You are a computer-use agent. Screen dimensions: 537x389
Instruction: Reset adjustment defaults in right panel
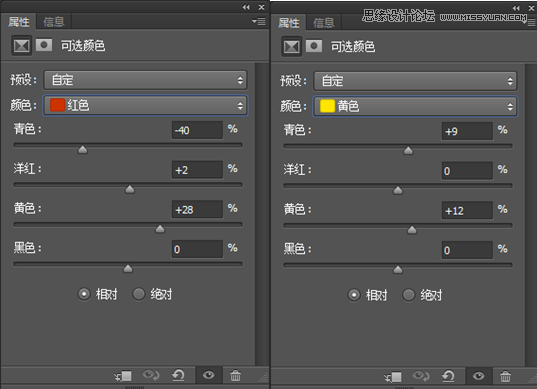pyautogui.click(x=448, y=376)
